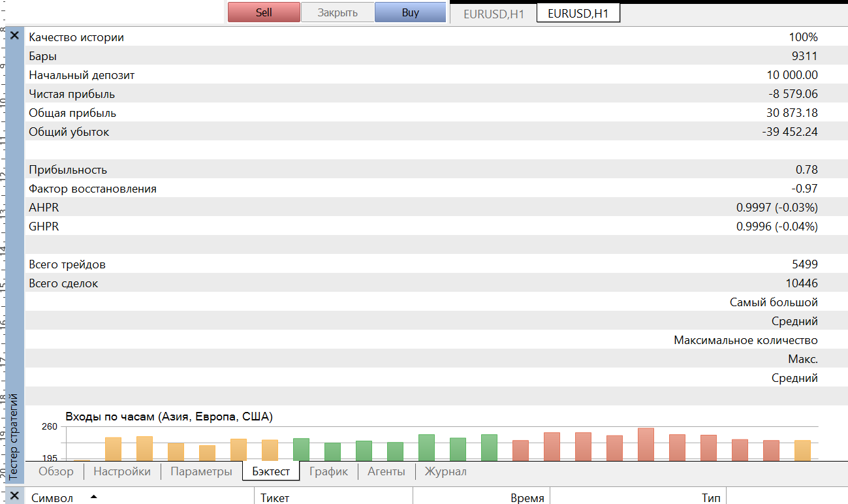848x504 pixels.
Task: Click the total deals value 10446
Action: pos(802,283)
